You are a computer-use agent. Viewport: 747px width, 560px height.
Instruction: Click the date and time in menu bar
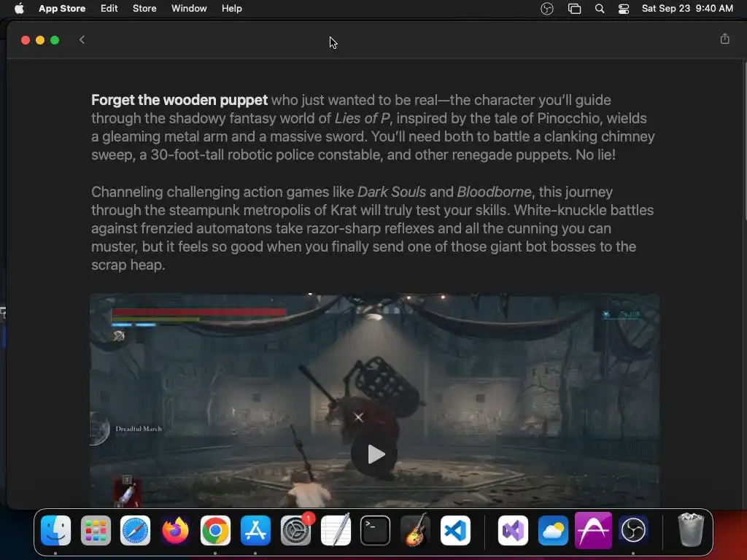coord(687,9)
